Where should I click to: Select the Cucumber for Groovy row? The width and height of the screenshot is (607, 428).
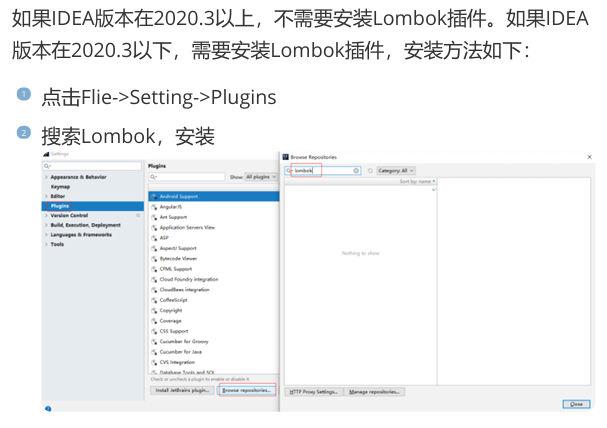tap(214, 342)
